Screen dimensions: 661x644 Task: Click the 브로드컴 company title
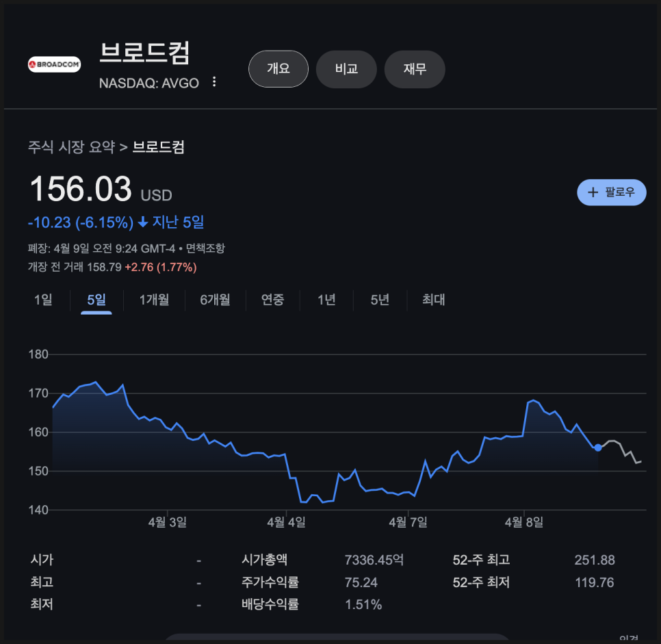tap(144, 53)
